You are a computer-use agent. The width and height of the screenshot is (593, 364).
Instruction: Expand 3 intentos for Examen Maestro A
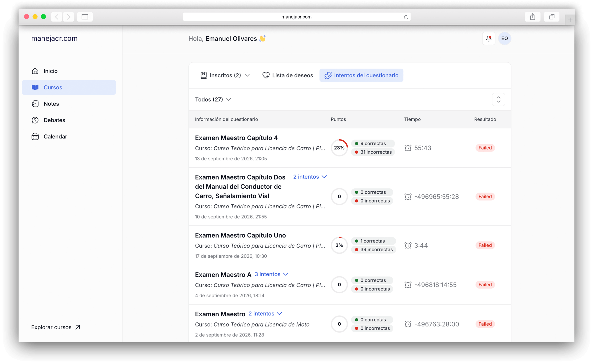click(271, 274)
